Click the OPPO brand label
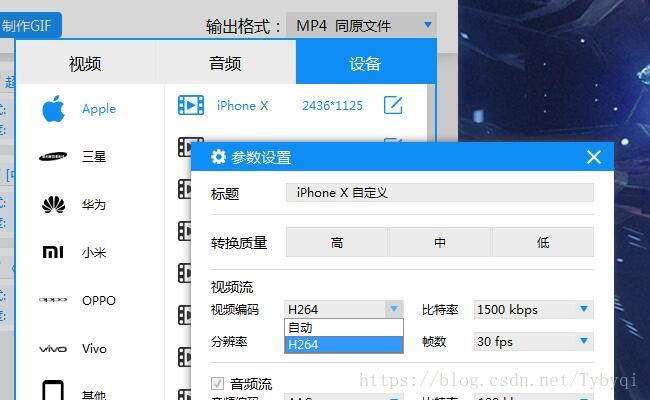The height and width of the screenshot is (400, 650). [99, 301]
